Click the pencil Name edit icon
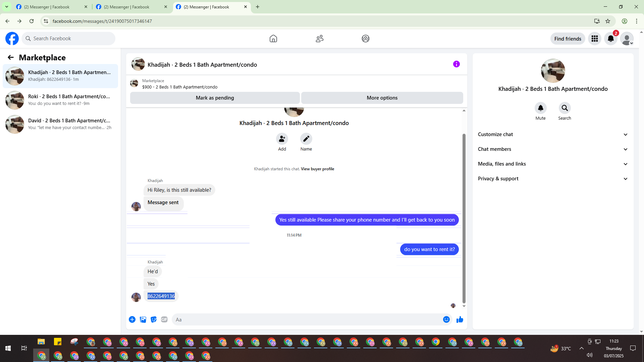Viewport: 644px width, 362px height. tap(306, 139)
